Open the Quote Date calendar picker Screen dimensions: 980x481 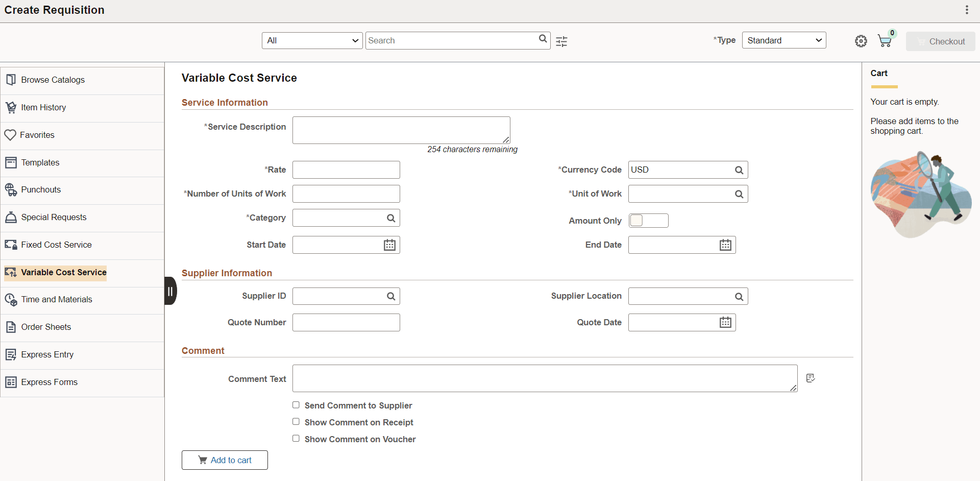pos(725,322)
